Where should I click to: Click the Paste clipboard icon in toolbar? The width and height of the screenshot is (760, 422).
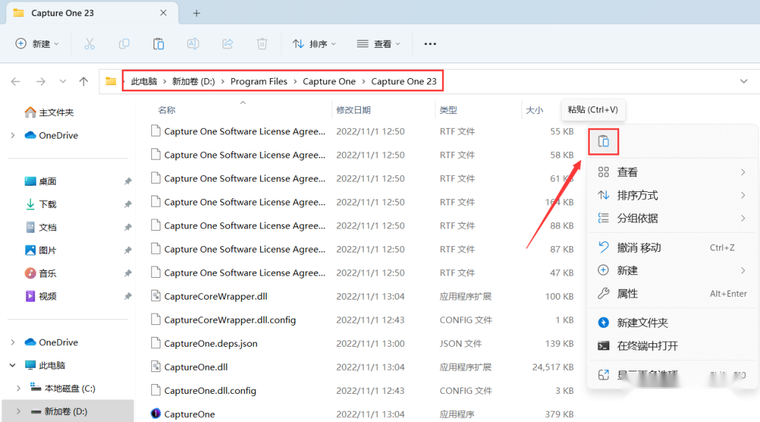pyautogui.click(x=158, y=44)
